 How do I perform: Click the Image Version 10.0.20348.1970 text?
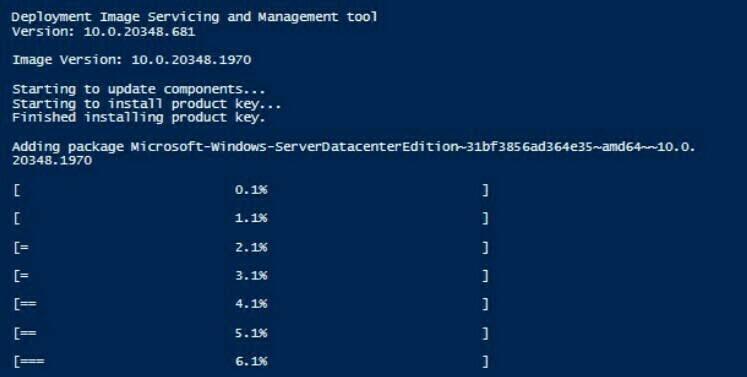pyautogui.click(x=131, y=60)
